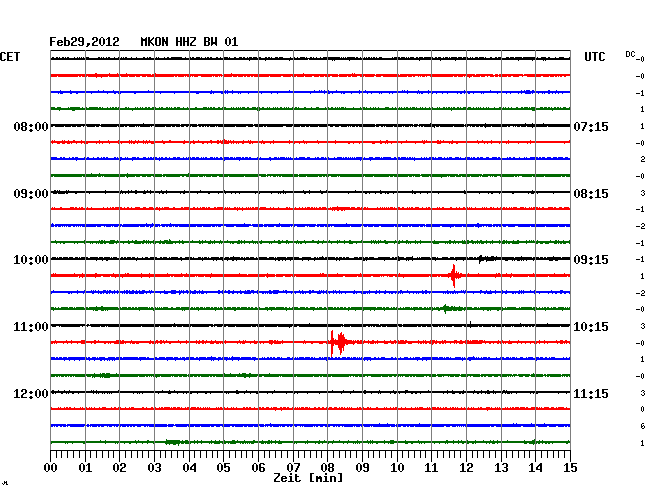Image resolution: width=650 pixels, height=494 pixels.
Task: Click minute tick label 02
Action: click(x=119, y=468)
